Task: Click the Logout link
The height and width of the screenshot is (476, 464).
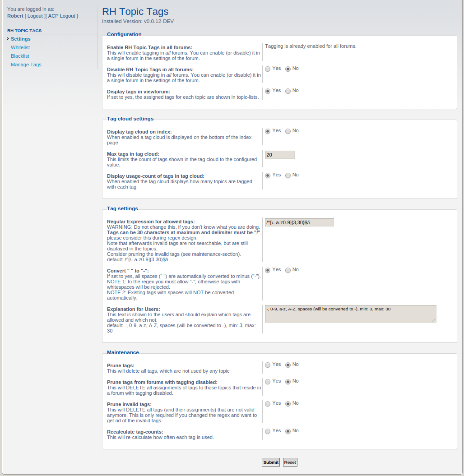Action: [x=35, y=16]
